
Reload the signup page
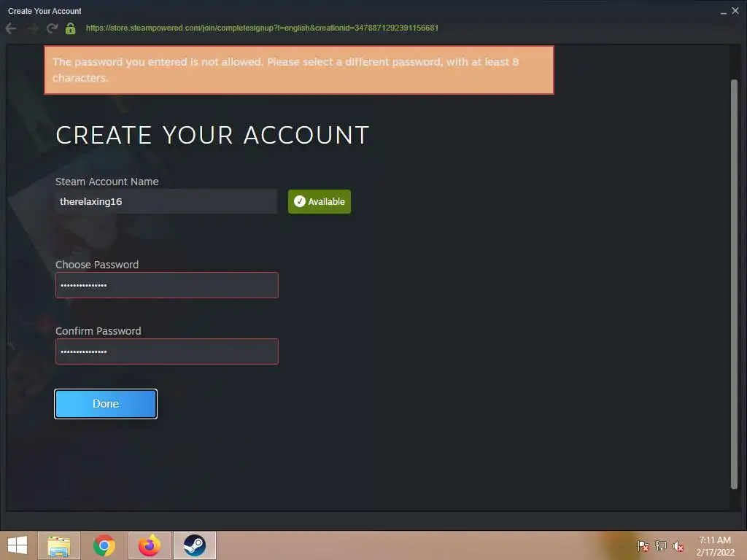click(x=52, y=28)
